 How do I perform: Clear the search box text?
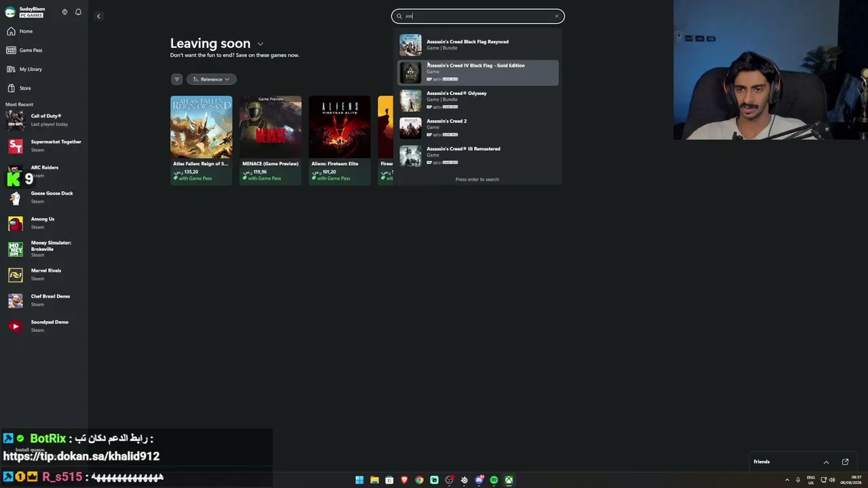(556, 16)
